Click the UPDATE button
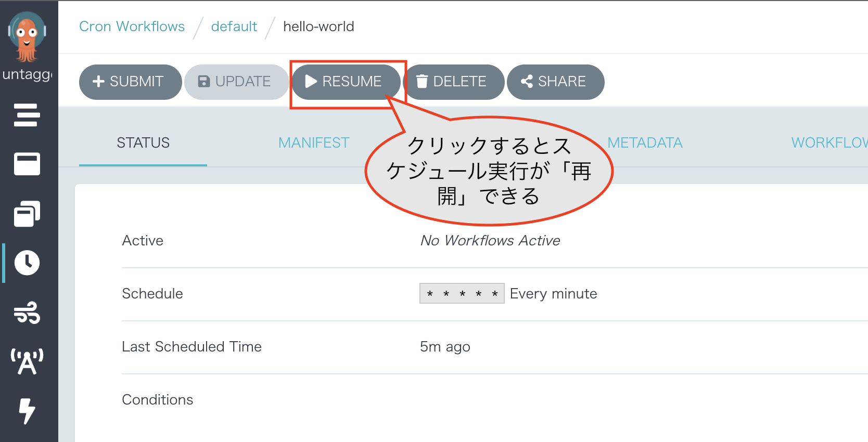The image size is (868, 442). (236, 82)
